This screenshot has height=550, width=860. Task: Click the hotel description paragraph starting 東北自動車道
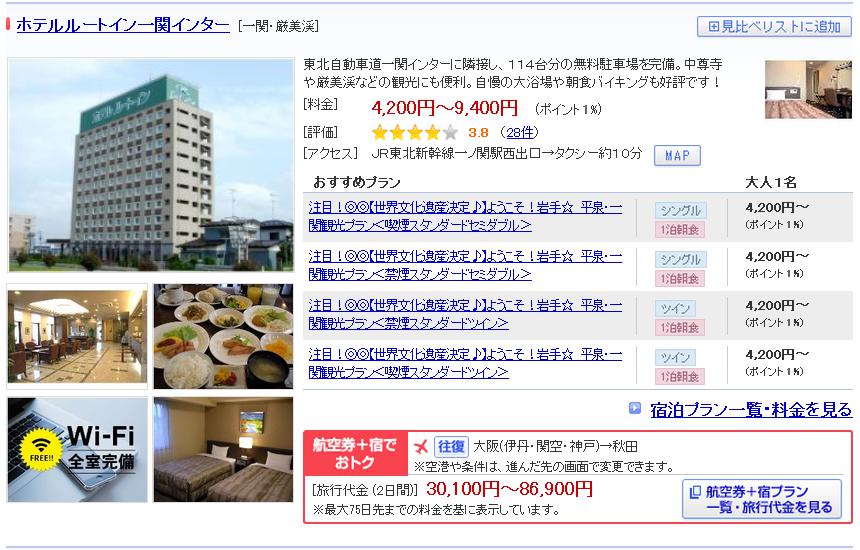point(512,73)
